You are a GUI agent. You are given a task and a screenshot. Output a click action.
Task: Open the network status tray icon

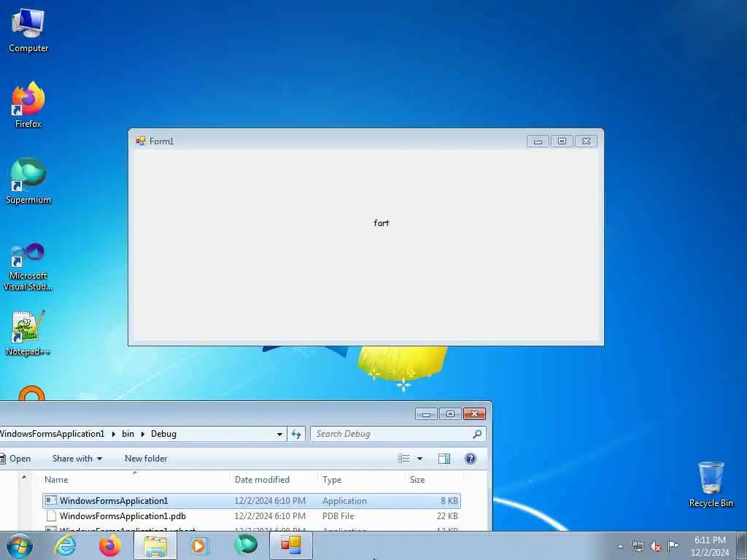638,546
